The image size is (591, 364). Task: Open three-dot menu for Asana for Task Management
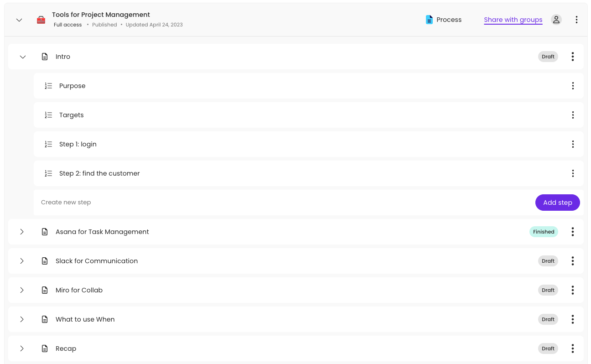click(x=572, y=232)
